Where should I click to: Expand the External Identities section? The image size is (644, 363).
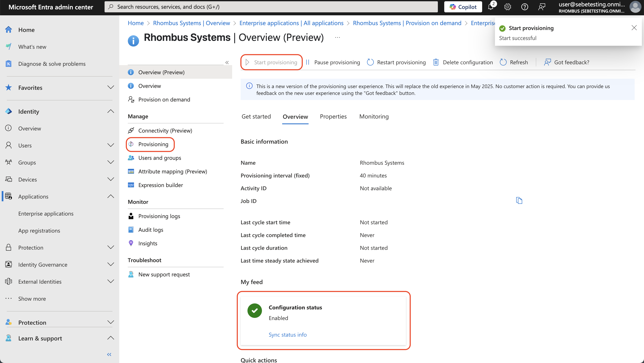point(111,281)
